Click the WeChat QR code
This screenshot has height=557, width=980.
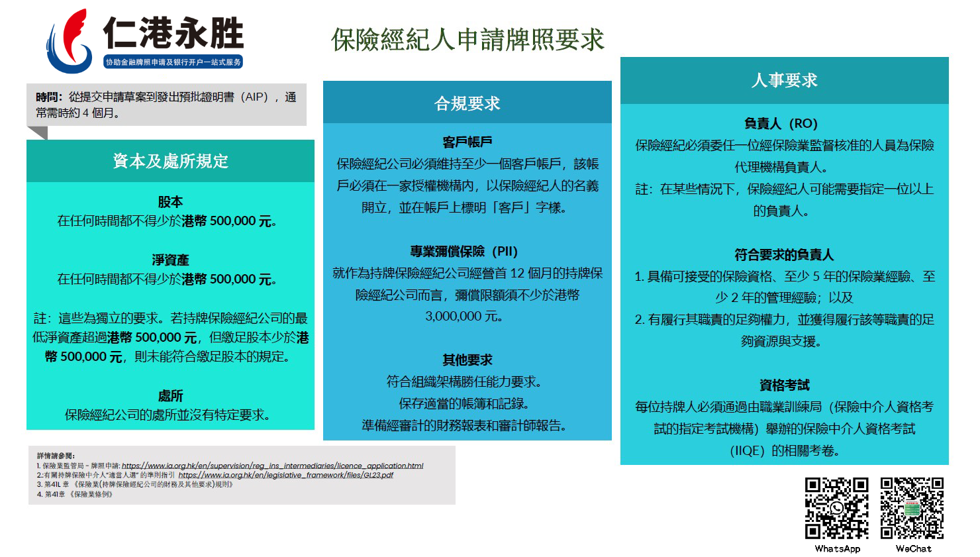point(912,508)
